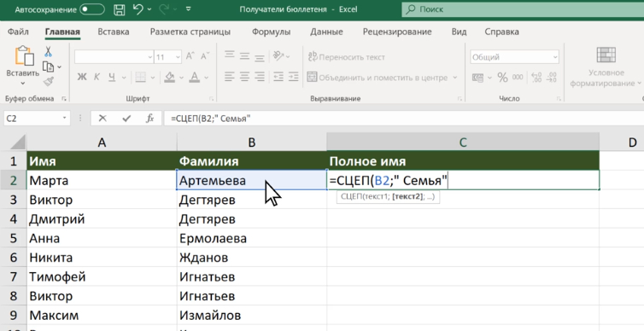The width and height of the screenshot is (644, 331).
Task: Click the Undo arrow icon
Action: (x=138, y=9)
